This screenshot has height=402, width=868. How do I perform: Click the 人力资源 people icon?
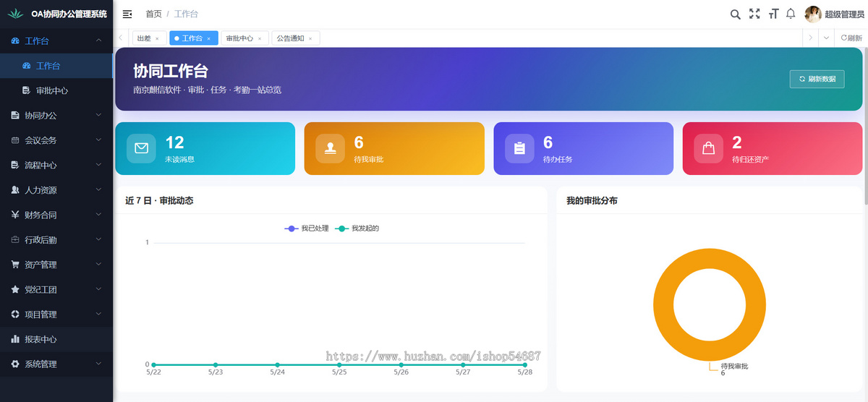[x=15, y=190]
